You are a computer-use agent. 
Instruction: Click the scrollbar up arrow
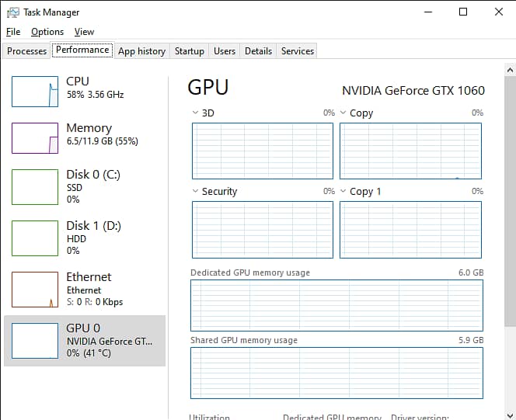point(510,70)
